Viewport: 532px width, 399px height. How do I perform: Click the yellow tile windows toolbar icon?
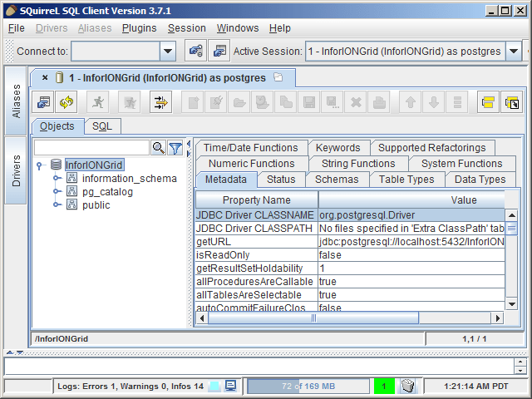(x=487, y=103)
